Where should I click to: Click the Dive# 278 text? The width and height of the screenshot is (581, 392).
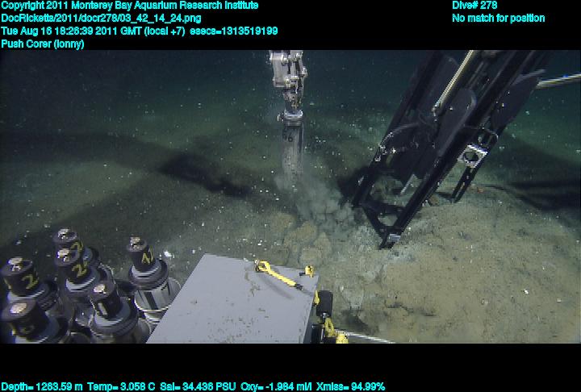point(474,6)
